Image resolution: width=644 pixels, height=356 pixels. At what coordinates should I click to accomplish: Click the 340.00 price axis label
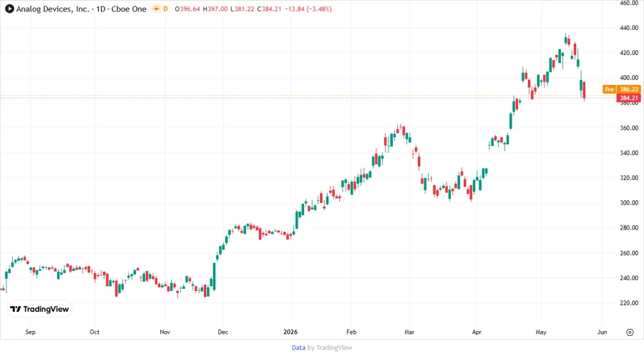629,153
